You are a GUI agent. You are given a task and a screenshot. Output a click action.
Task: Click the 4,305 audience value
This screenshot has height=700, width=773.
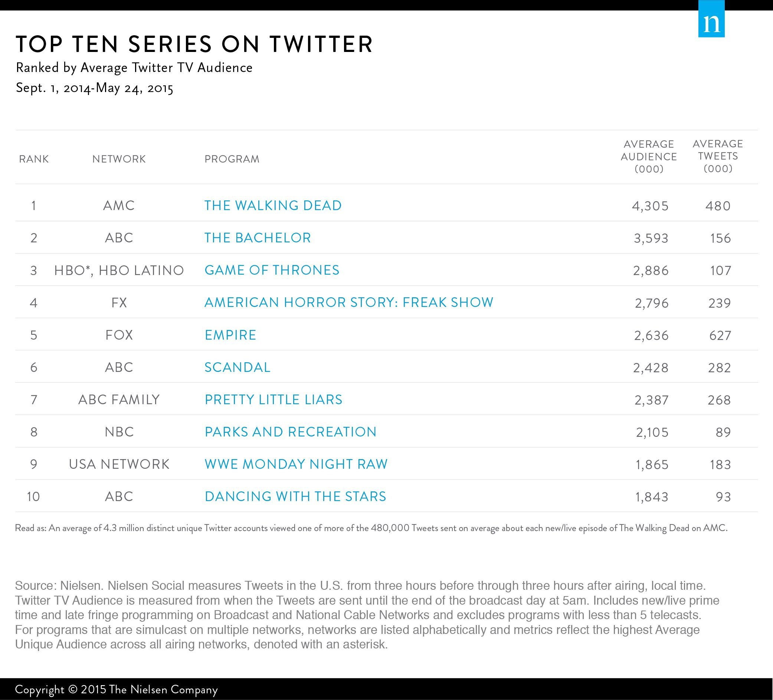pos(650,206)
